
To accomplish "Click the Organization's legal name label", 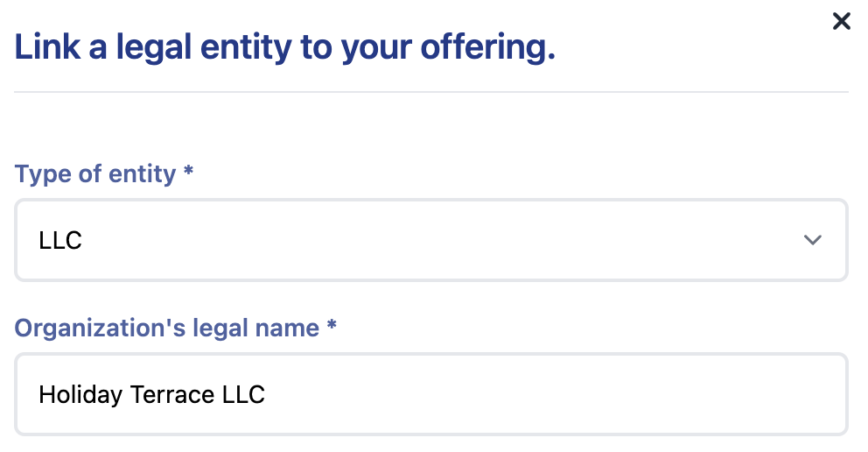I will coord(166,328).
